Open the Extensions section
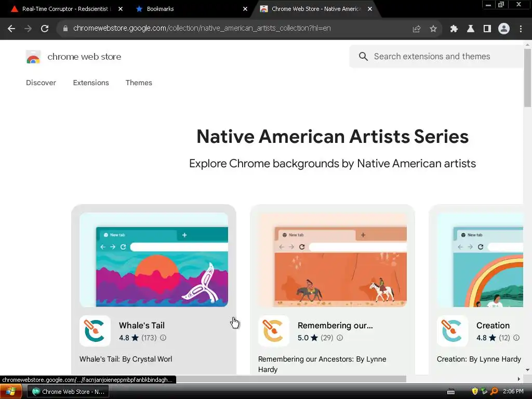 point(91,83)
